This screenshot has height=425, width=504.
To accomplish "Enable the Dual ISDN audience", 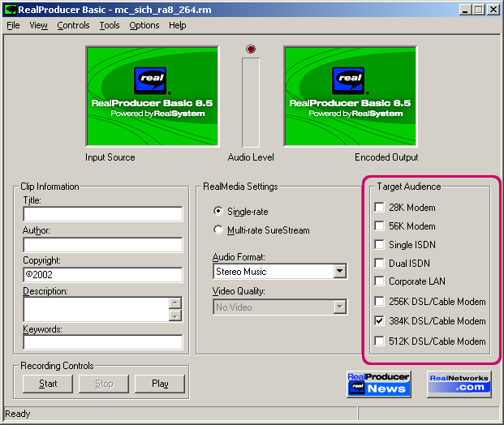I will pyautogui.click(x=379, y=263).
